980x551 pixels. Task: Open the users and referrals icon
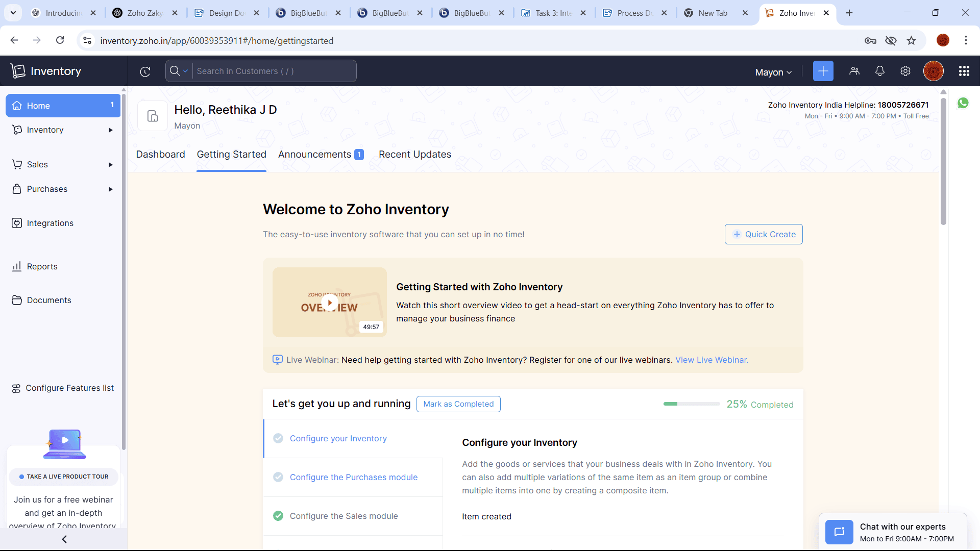(x=854, y=71)
